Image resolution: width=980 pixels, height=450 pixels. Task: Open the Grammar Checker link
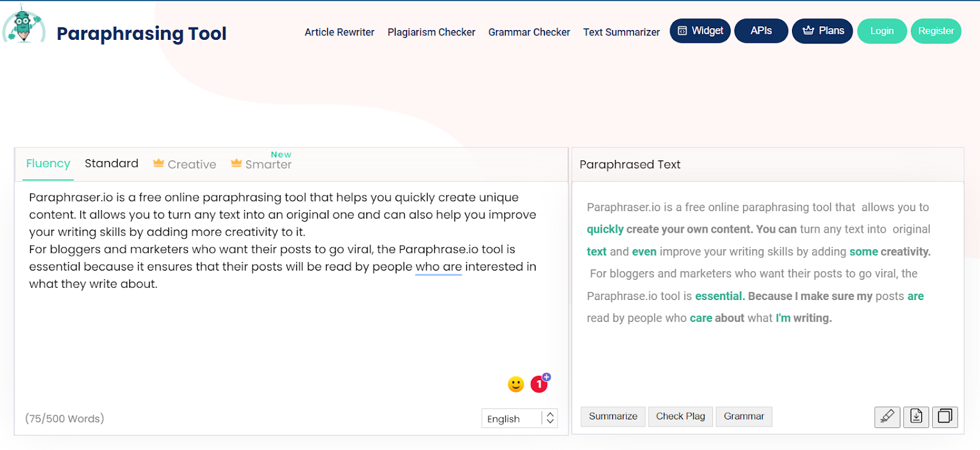[529, 32]
